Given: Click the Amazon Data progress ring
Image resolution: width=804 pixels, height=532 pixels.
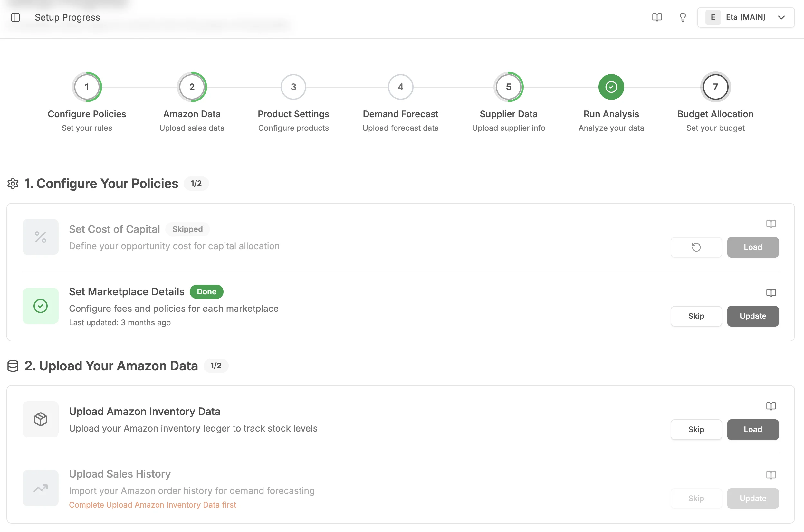Looking at the screenshot, I should click(192, 87).
